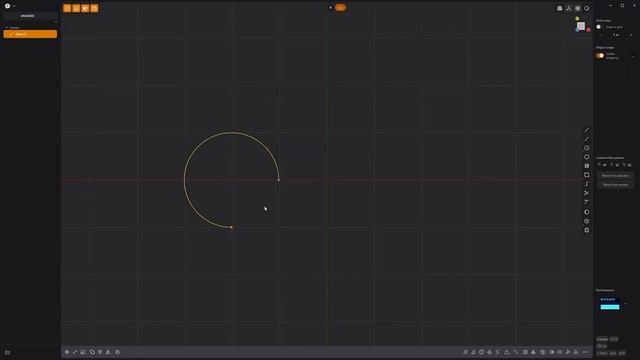Click the cyan performance graph bar

610,307
